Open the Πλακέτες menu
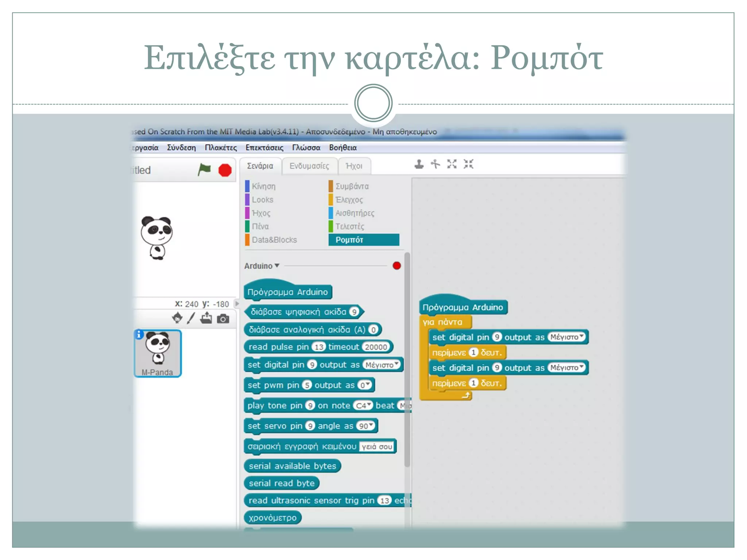The image size is (747, 560). [x=221, y=148]
